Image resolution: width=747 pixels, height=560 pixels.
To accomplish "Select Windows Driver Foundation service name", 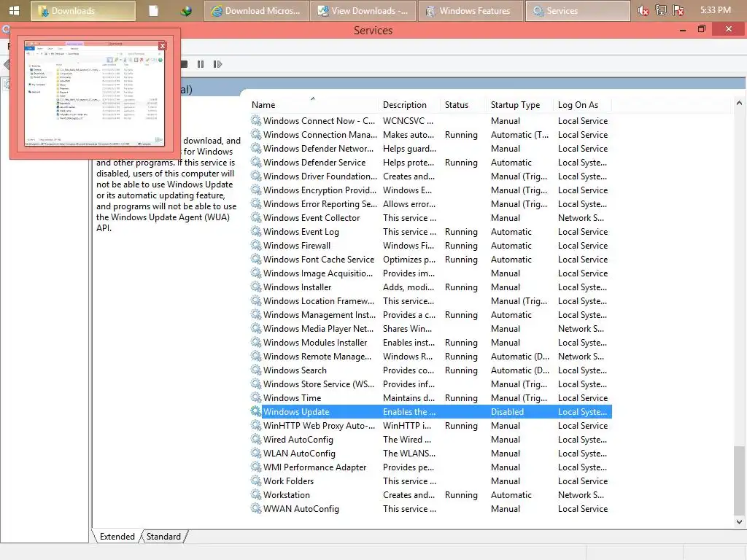I will tap(320, 176).
